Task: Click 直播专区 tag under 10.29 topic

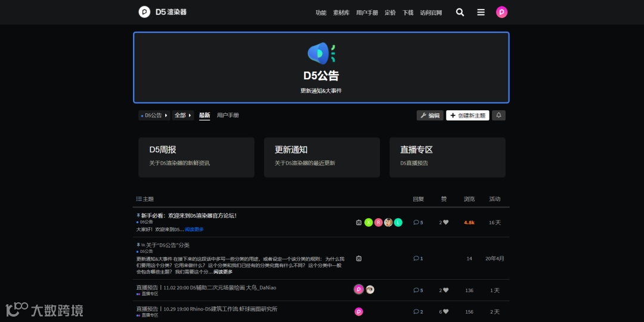Action: click(x=147, y=315)
